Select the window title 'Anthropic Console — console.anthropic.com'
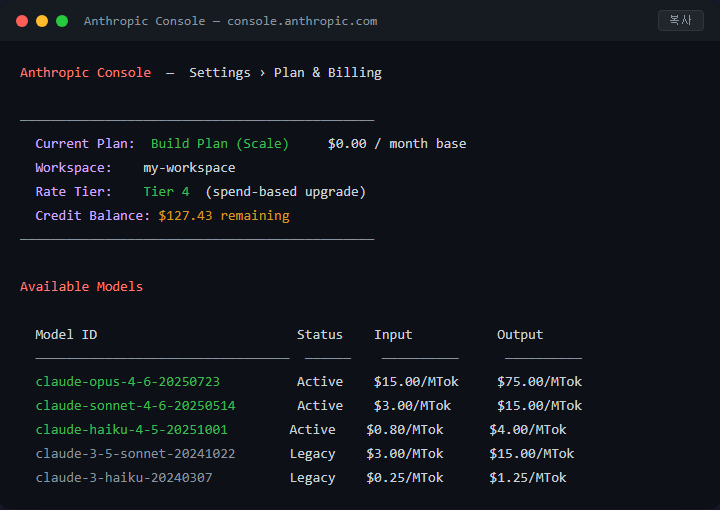The image size is (720, 510). point(231,21)
